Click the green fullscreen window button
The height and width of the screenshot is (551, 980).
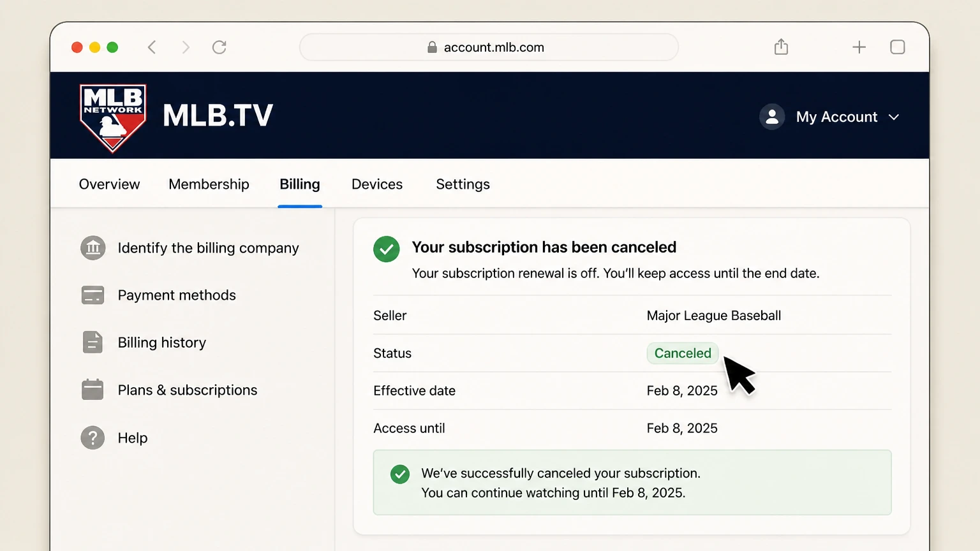coord(112,47)
